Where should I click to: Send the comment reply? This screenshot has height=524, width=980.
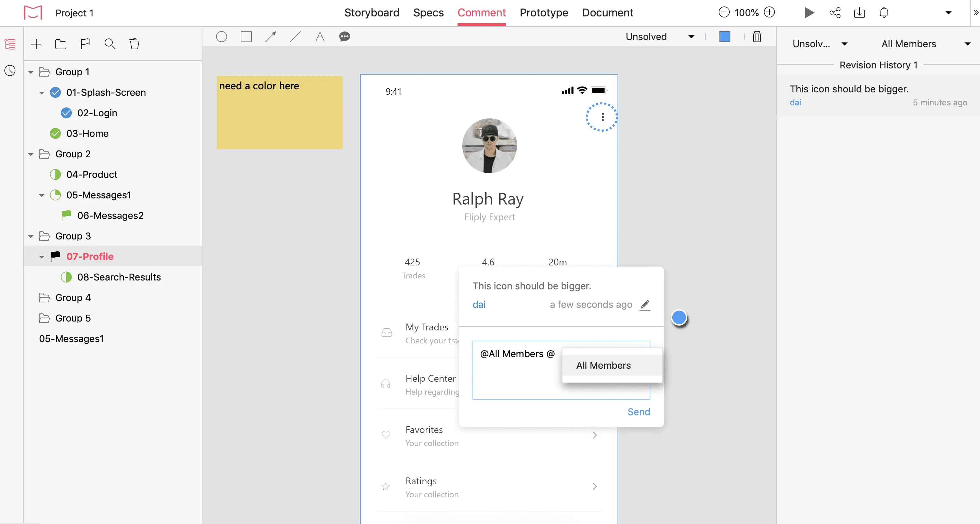[638, 412]
